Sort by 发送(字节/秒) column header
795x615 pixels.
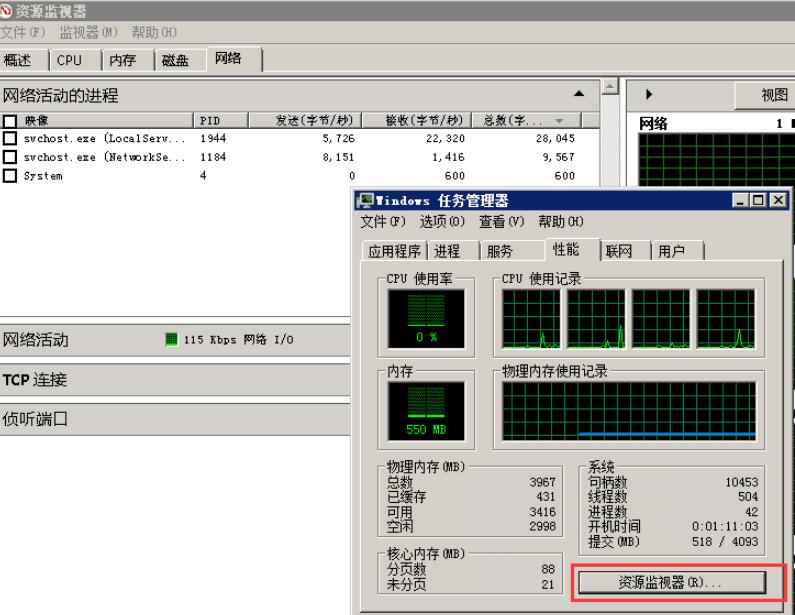pyautogui.click(x=305, y=121)
